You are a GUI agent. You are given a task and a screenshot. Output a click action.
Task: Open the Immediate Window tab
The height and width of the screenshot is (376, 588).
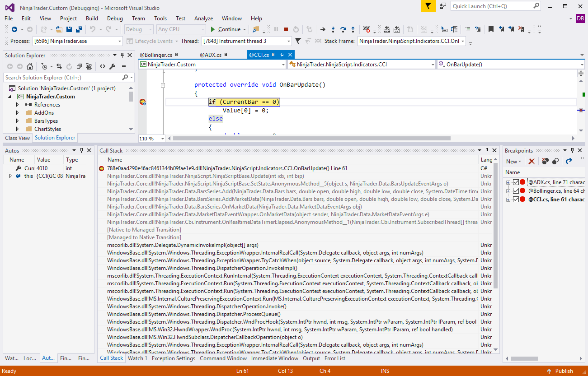pos(275,358)
